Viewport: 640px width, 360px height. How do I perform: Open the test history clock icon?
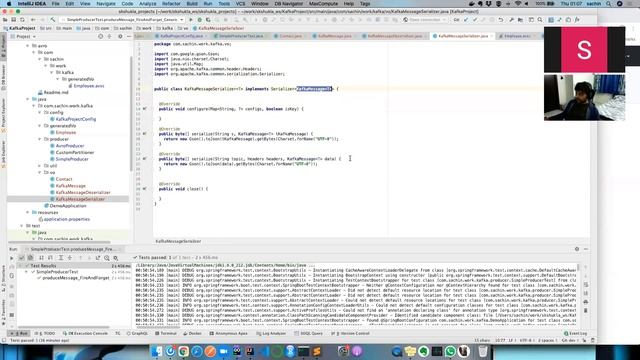point(107,258)
